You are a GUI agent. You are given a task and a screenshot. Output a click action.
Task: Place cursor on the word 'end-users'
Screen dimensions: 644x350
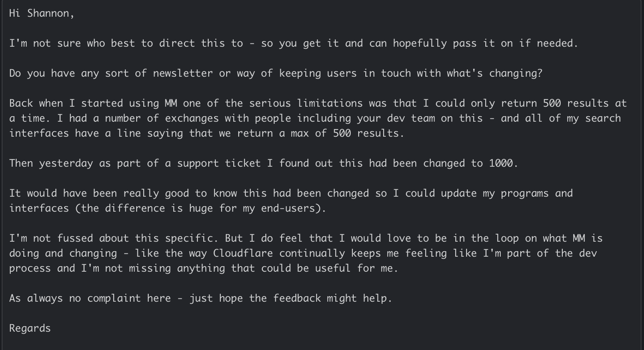tap(288, 208)
